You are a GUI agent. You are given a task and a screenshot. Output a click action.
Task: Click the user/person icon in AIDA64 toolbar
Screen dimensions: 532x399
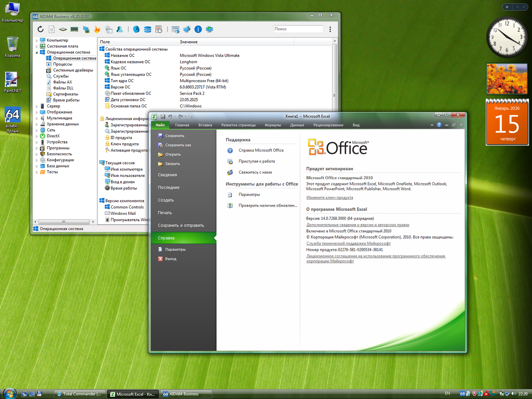point(120,29)
